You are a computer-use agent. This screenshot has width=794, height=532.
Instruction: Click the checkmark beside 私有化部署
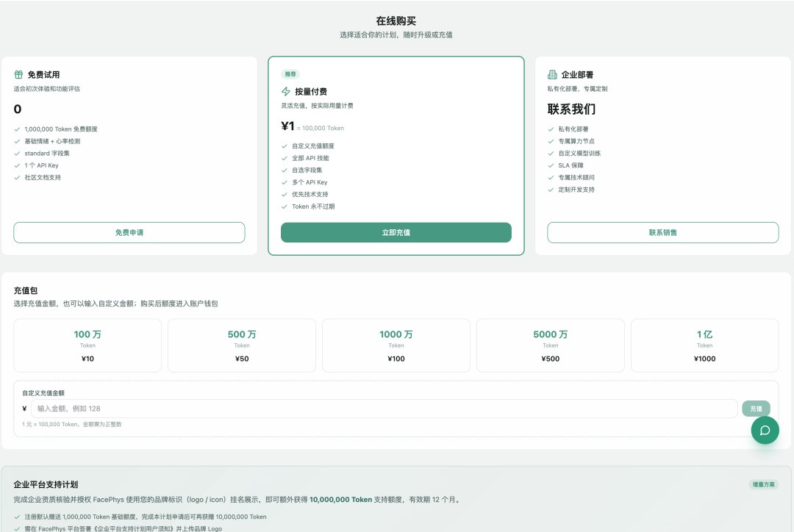(x=551, y=129)
